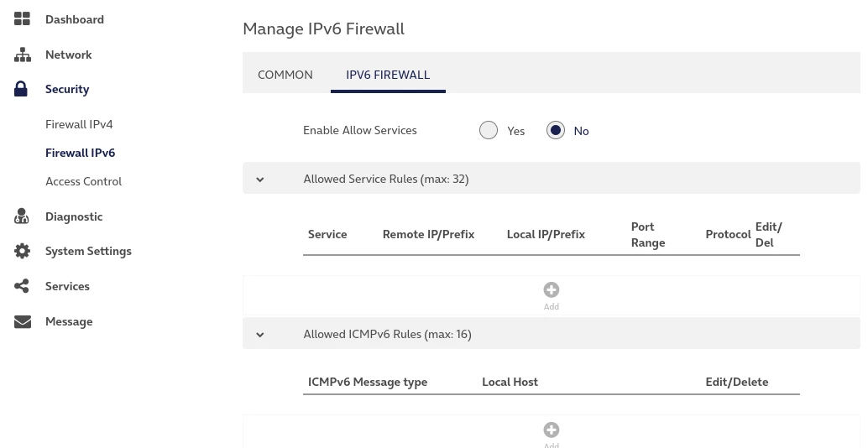Open the Access Control page

84,181
